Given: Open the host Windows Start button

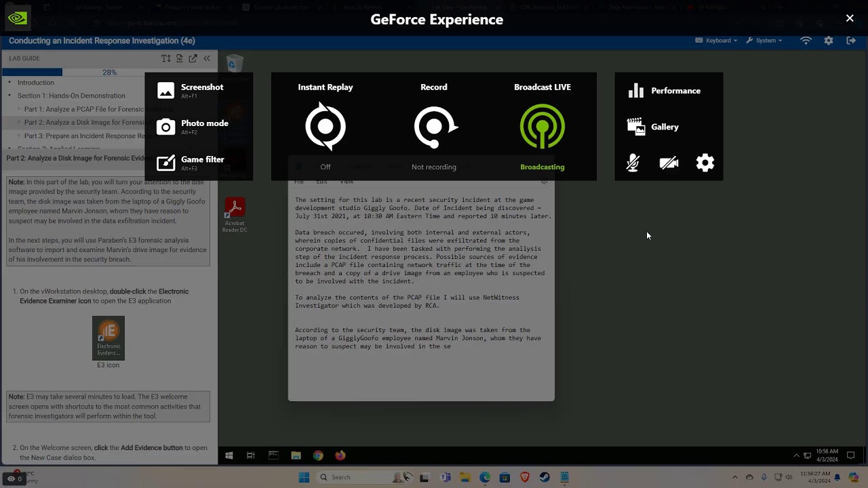Looking at the screenshot, I should point(304,477).
